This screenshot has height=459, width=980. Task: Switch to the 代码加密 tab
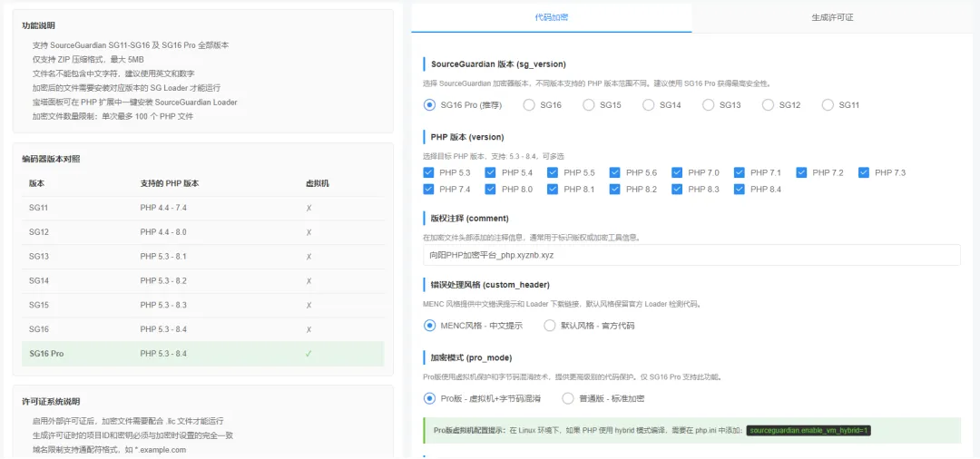552,17
